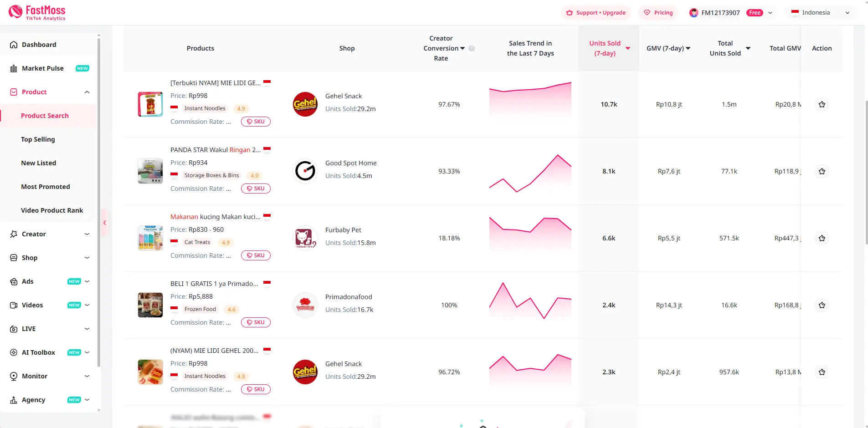This screenshot has height=428, width=868.
Task: Open PANDA STAR Wakul product thumbnail
Action: (150, 171)
